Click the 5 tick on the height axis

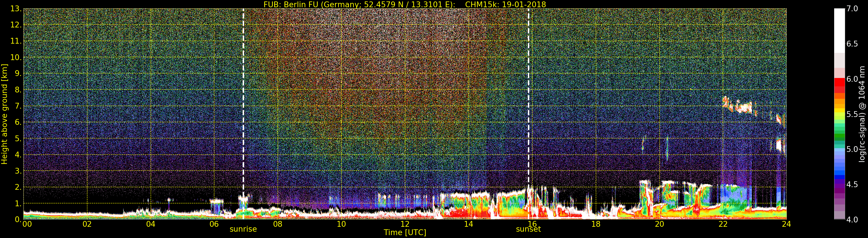[18, 138]
